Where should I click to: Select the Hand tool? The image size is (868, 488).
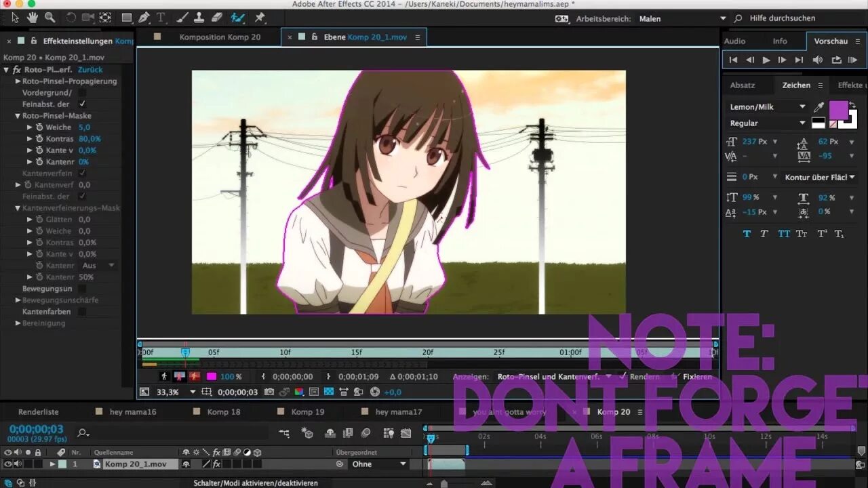tap(33, 18)
